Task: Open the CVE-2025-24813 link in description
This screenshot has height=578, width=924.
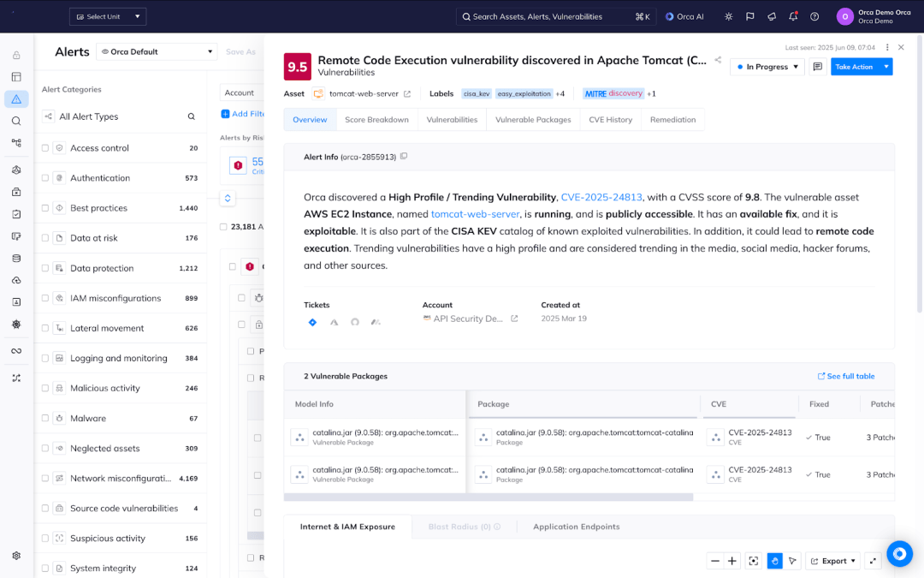Action: click(601, 197)
